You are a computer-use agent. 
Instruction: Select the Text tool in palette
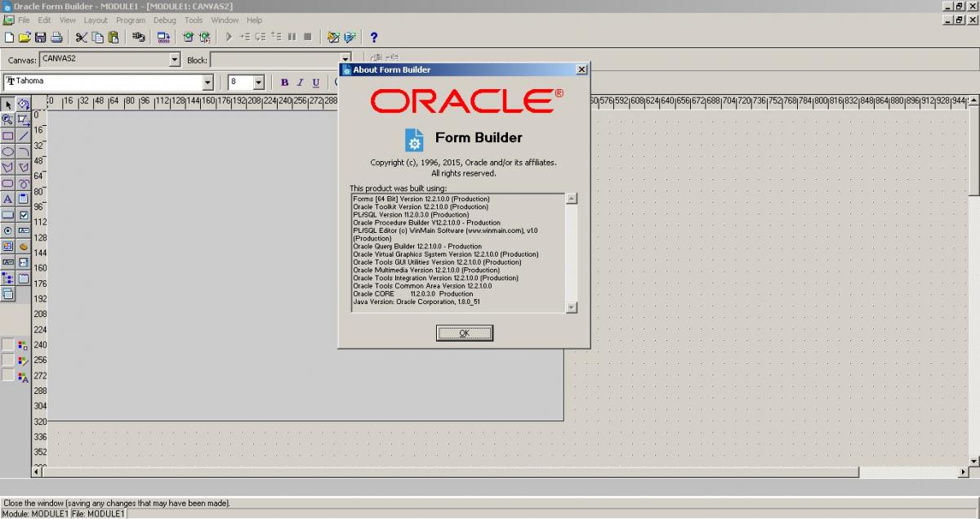[x=7, y=199]
